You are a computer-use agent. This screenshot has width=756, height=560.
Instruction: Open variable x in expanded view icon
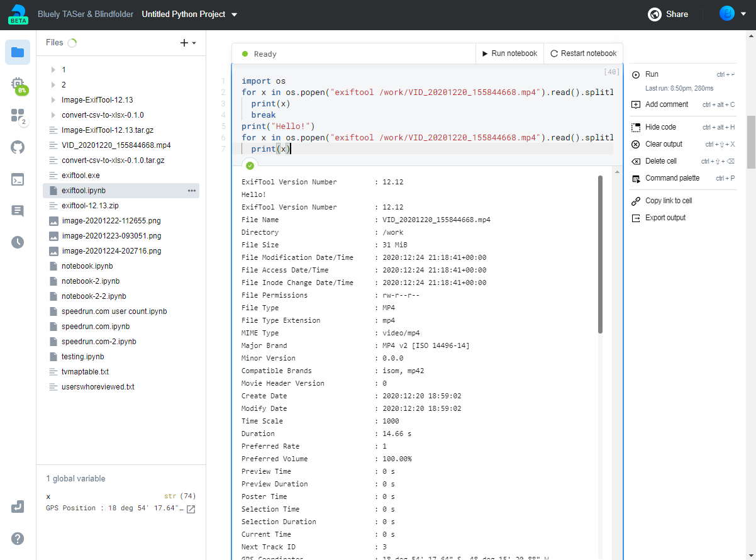point(191,508)
